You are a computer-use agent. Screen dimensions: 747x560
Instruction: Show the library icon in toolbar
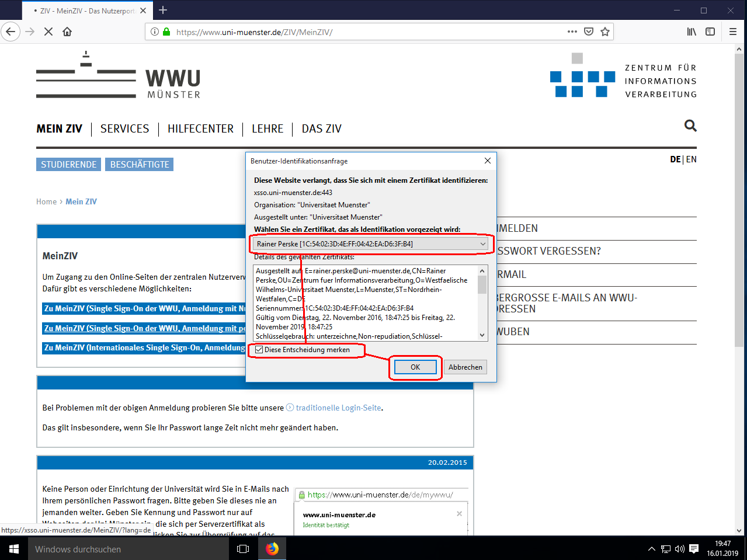point(692,32)
